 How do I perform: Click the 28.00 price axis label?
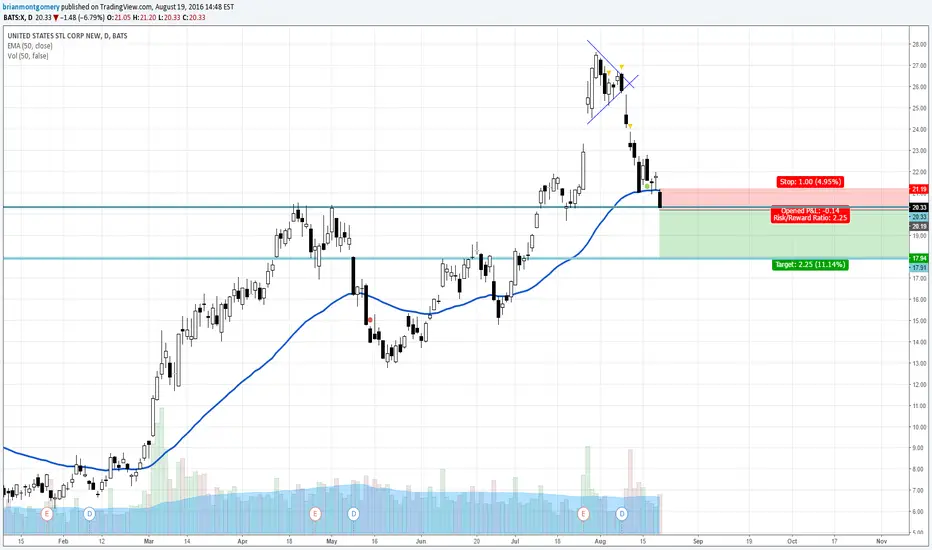[919, 44]
